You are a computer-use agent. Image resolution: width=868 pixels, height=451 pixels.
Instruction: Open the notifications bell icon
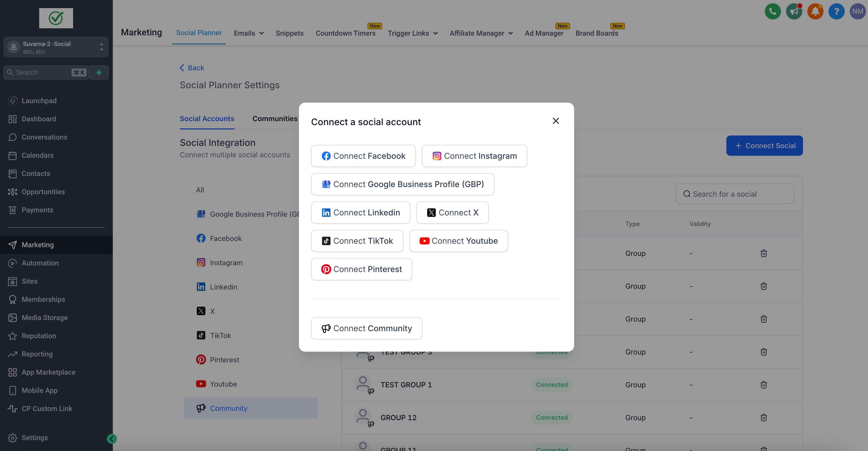click(x=815, y=11)
